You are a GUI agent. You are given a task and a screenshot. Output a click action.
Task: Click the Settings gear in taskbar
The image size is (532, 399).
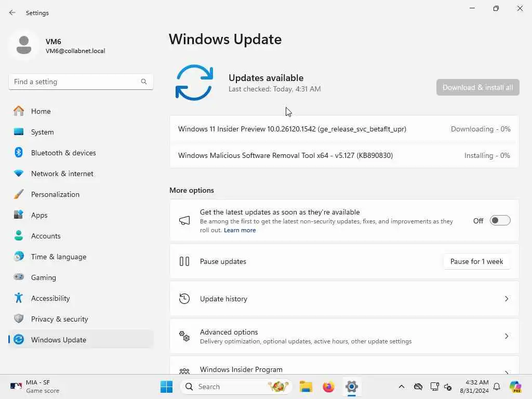coord(352,387)
